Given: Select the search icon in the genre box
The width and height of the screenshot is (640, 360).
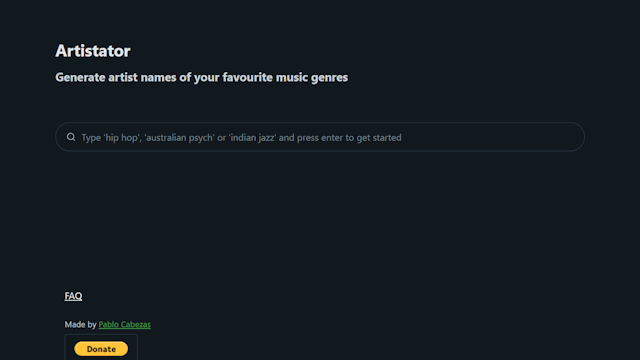Looking at the screenshot, I should point(71,137).
